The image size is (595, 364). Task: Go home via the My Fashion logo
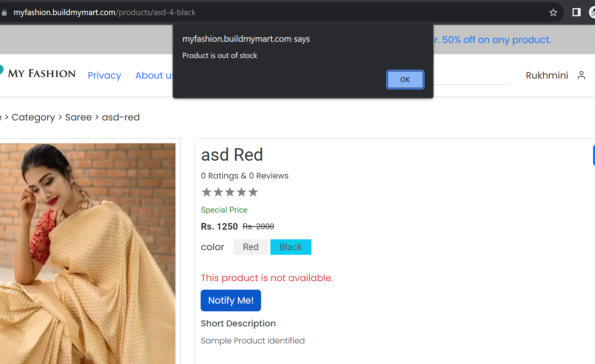38,73
